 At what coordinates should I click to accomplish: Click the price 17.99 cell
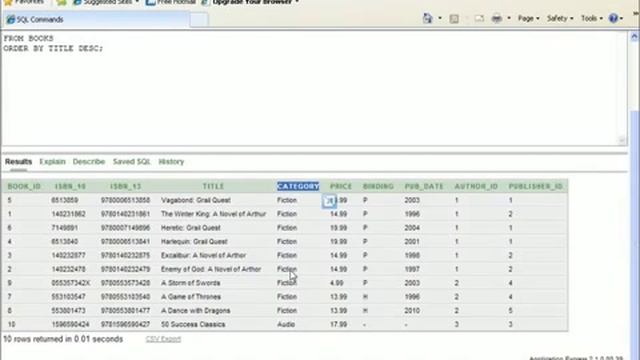(x=338, y=324)
